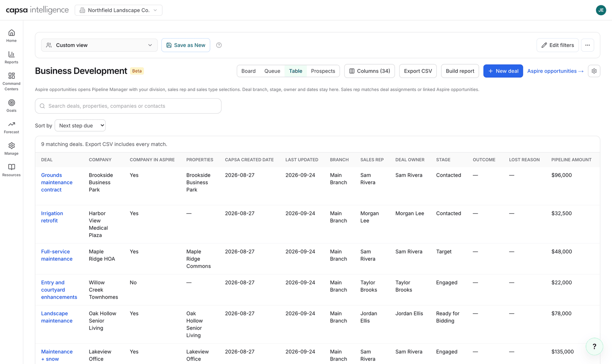Click the LOST REASON column header
The image size is (612, 364).
(x=524, y=160)
